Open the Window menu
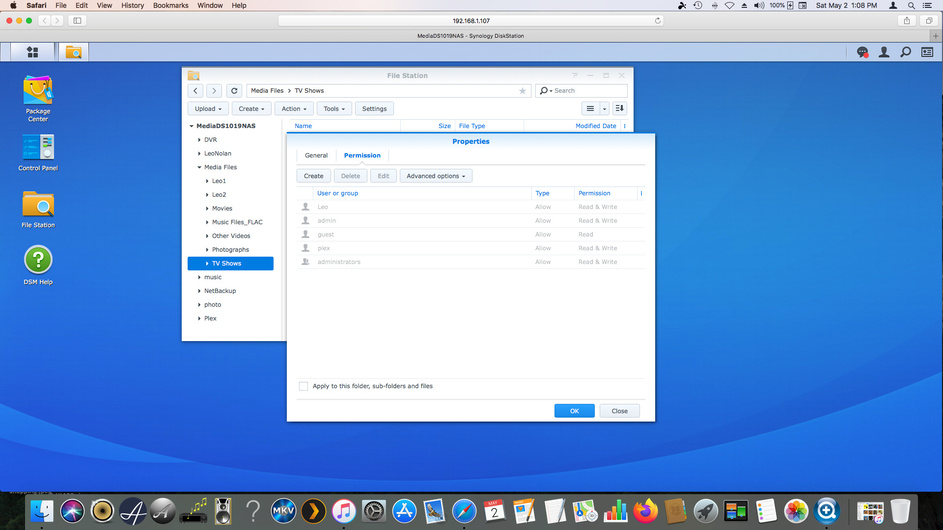This screenshot has width=943, height=530. pos(210,5)
